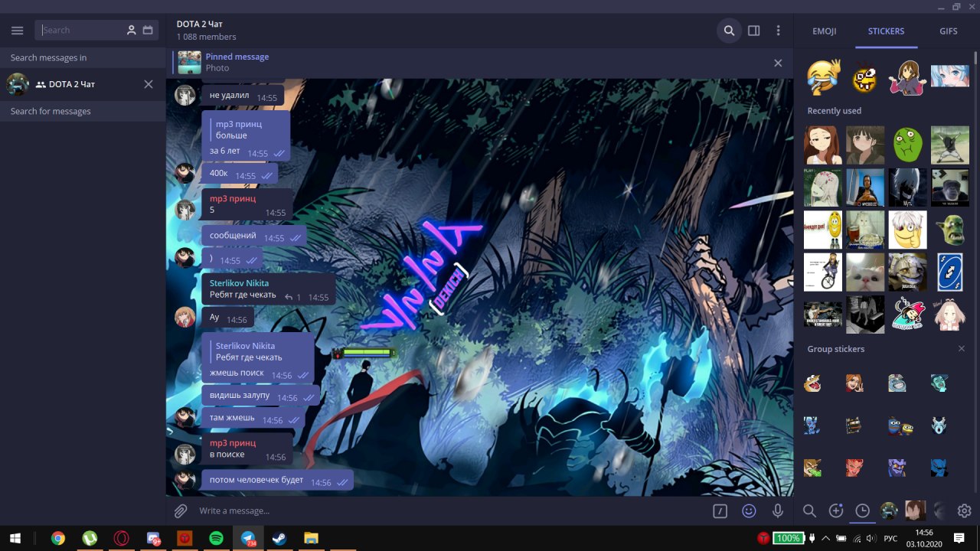Select the message потом человечек будет
This screenshot has width=980, height=551.
(277, 481)
